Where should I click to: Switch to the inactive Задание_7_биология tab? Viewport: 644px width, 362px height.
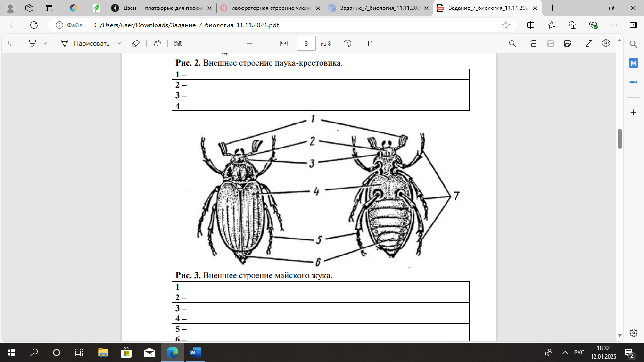[x=379, y=8]
